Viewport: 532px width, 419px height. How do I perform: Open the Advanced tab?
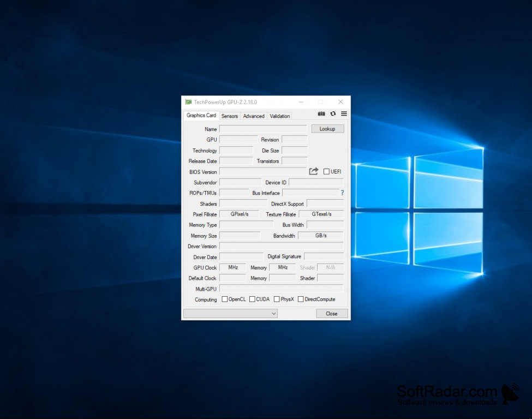click(x=253, y=116)
